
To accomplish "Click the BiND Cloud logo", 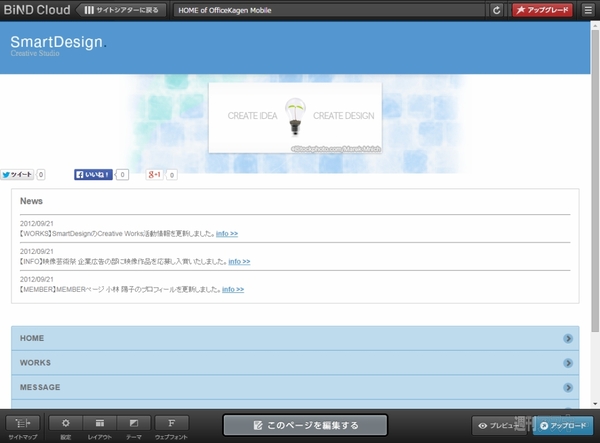I will point(37,10).
